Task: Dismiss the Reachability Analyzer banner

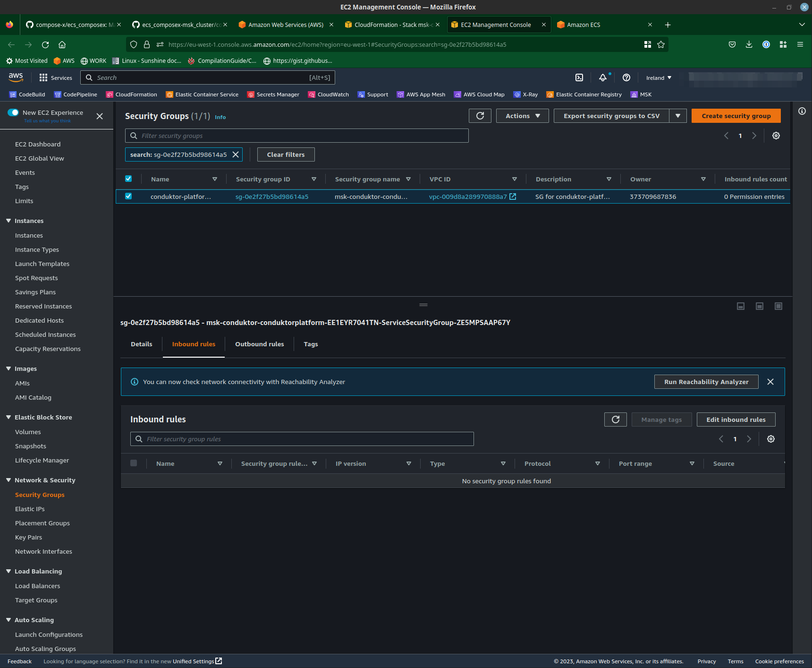Action: 770,382
